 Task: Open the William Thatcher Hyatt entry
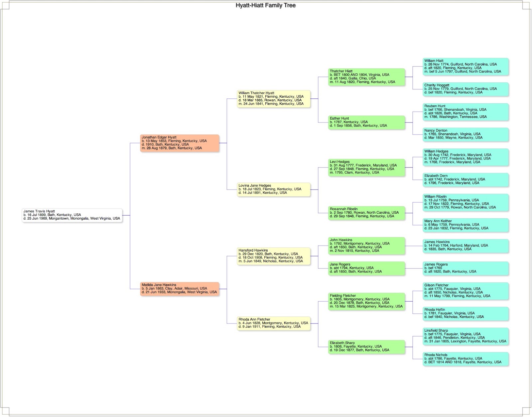tap(274, 98)
